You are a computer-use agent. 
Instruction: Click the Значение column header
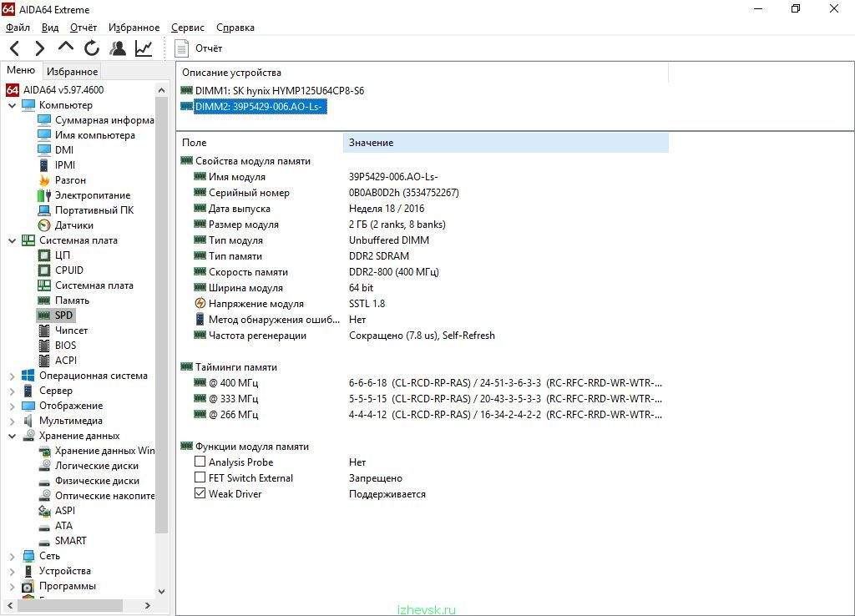[x=505, y=142]
